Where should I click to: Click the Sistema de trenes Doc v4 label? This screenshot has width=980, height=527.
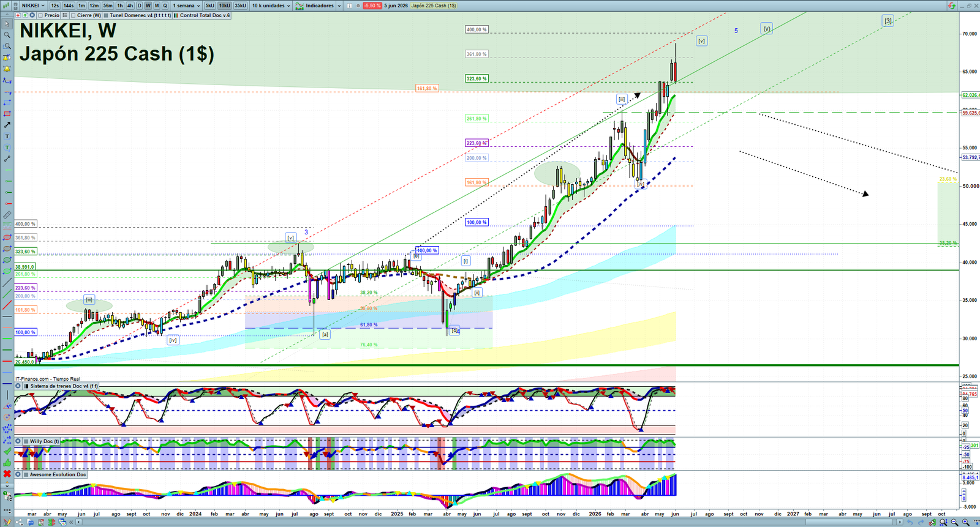(x=64, y=386)
